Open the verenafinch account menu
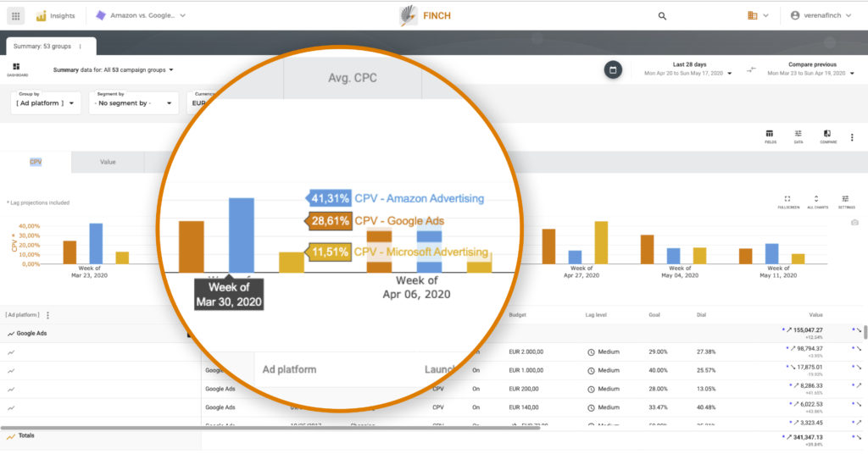 pos(824,15)
